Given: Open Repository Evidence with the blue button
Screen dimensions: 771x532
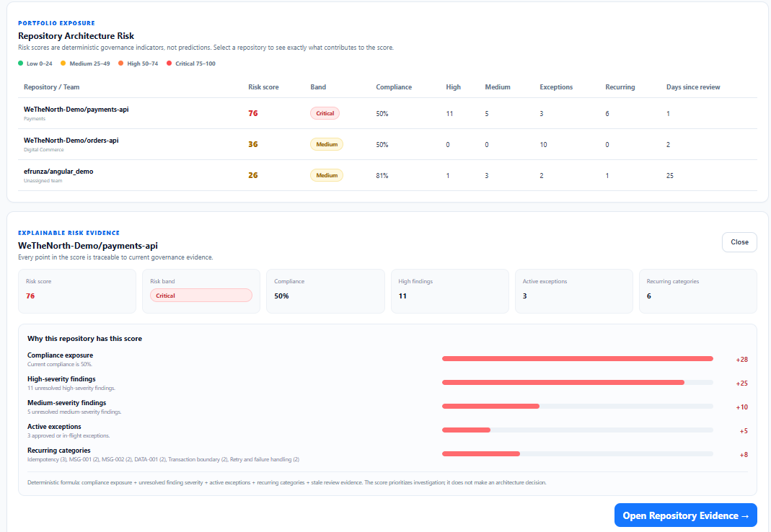Looking at the screenshot, I should [685, 515].
